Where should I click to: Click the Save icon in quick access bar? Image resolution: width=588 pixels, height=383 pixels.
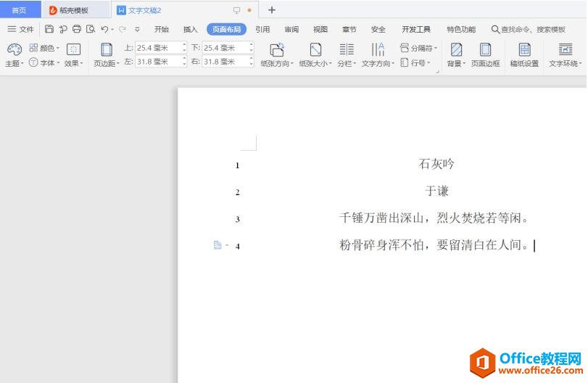click(49, 29)
